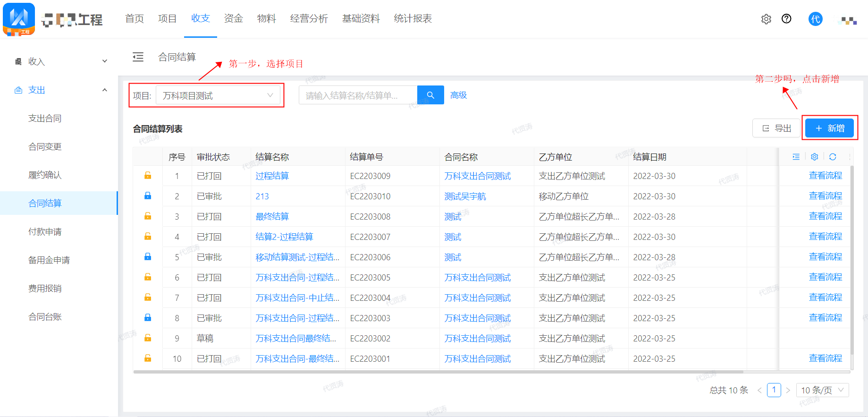
Task: View workflow for row EC2203001
Action: point(825,358)
